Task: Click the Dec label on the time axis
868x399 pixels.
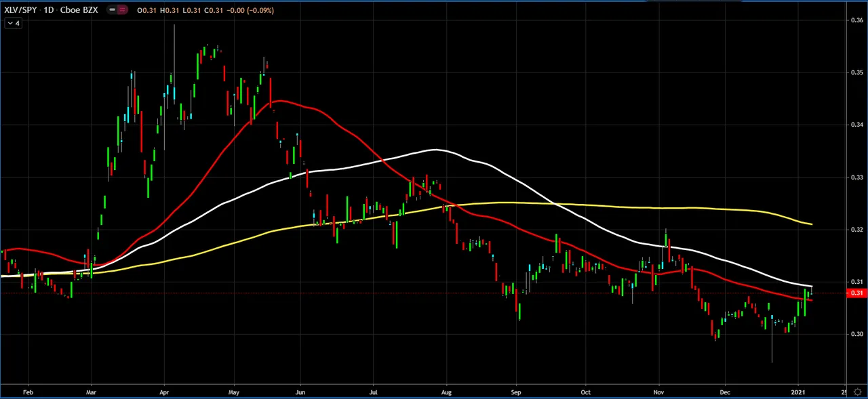Action: [x=725, y=392]
